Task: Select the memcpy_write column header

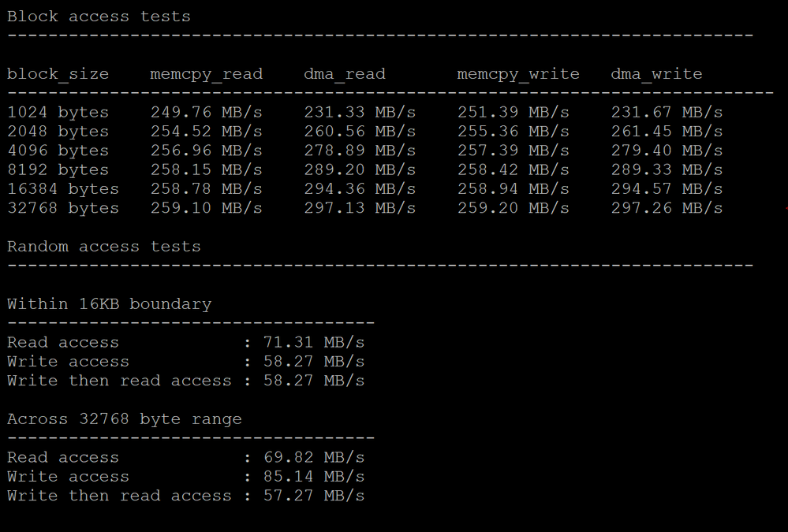Action: 518,74
